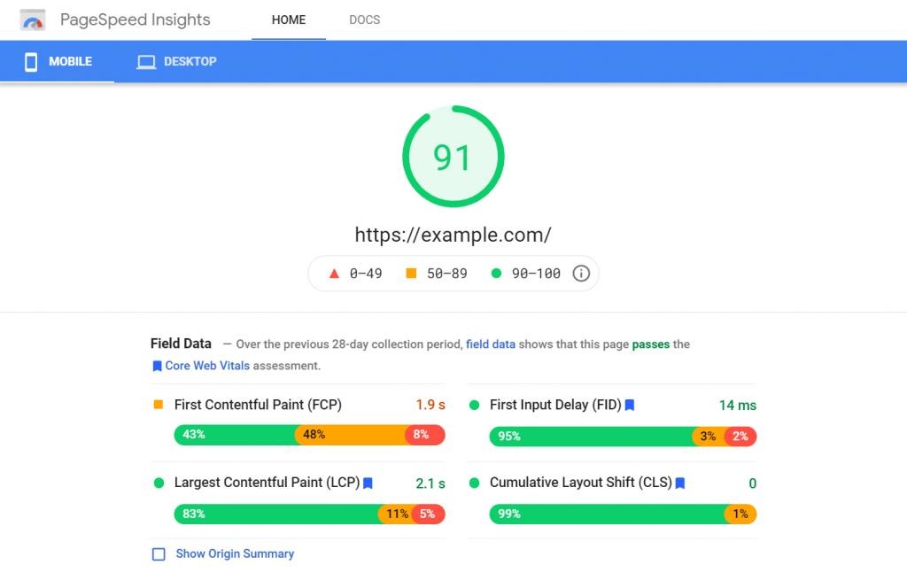
Task: Click the 90–100 range label
Action: (x=536, y=274)
